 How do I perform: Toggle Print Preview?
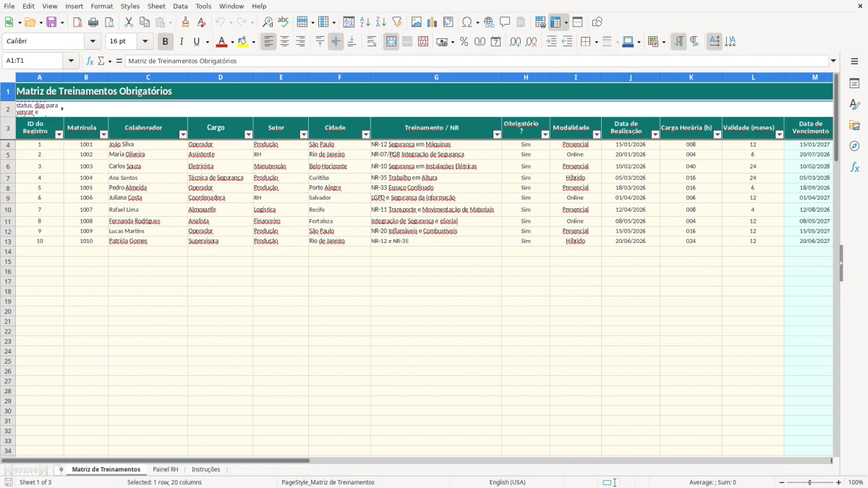pyautogui.click(x=109, y=22)
